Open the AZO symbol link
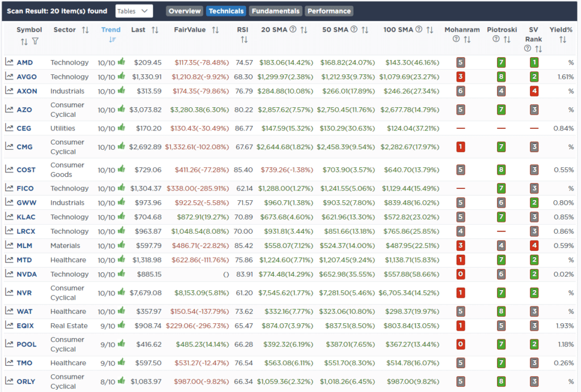The image size is (581, 392). coord(24,109)
